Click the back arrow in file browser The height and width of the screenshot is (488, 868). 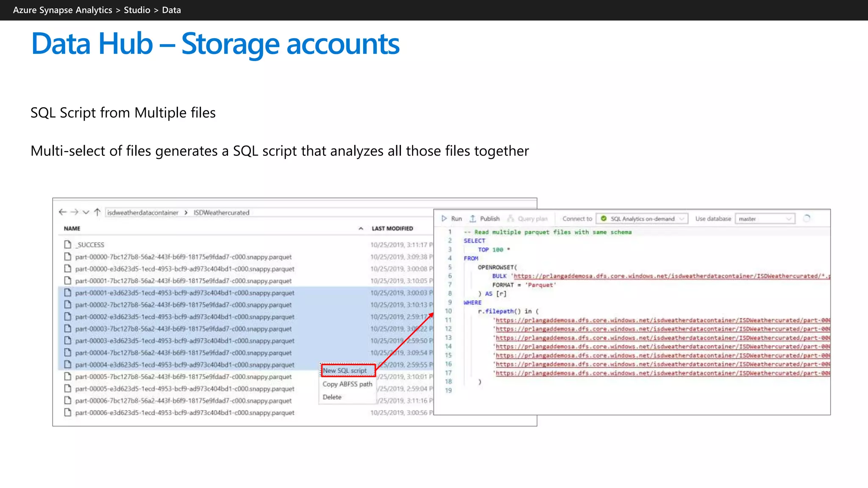[63, 212]
